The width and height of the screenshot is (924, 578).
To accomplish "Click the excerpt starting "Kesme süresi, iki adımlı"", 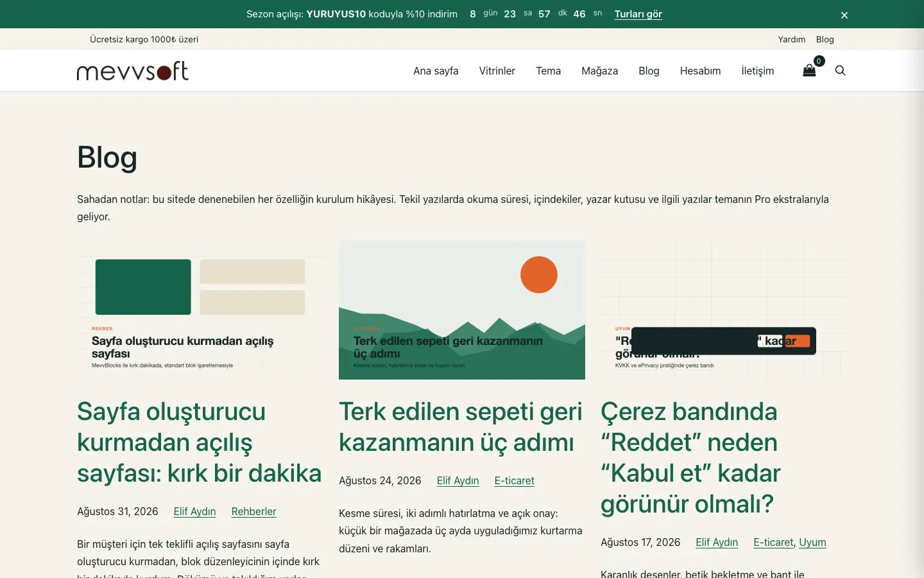I will pos(461,530).
